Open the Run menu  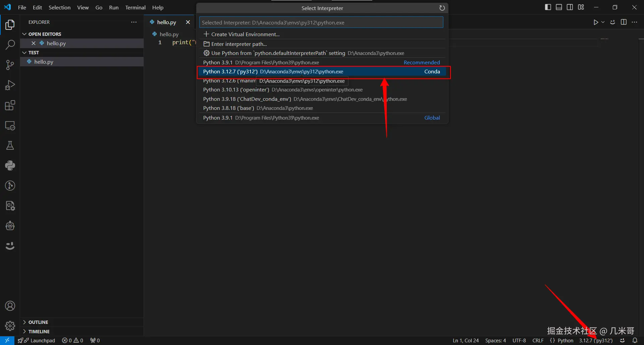114,7
